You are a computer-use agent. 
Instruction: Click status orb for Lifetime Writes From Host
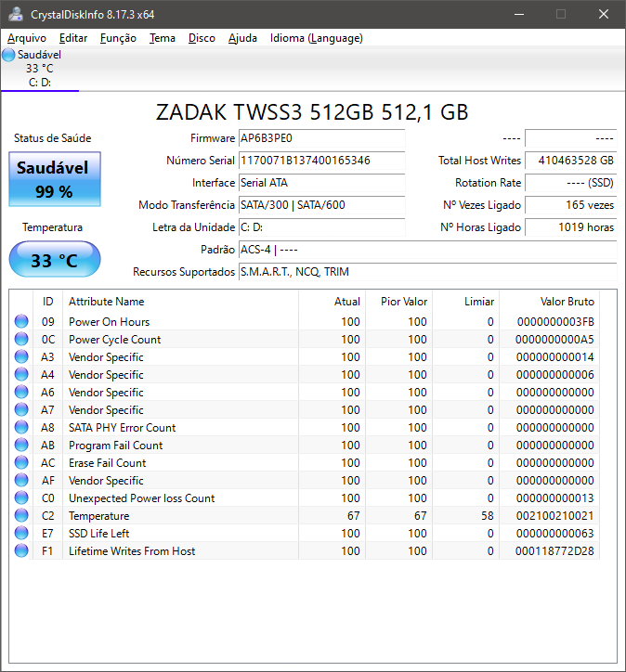tap(21, 550)
